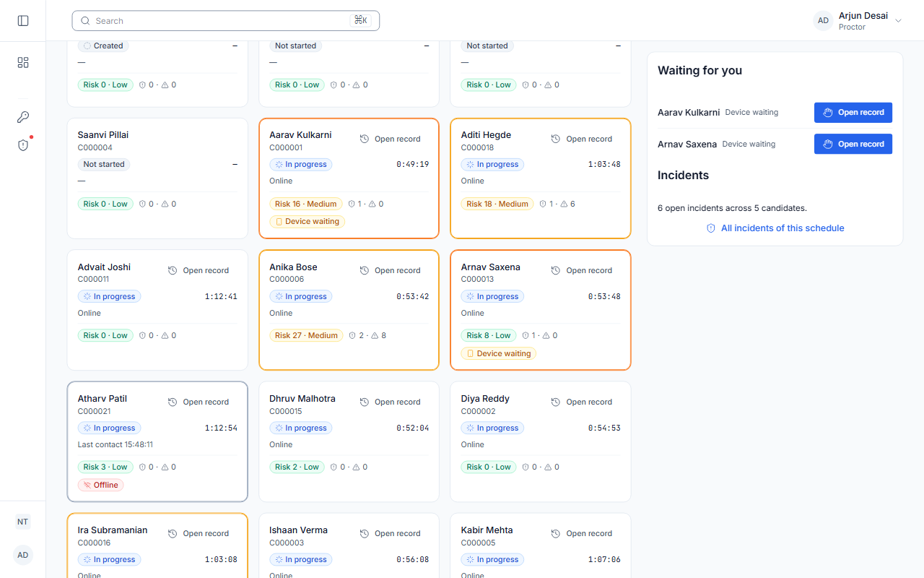Image resolution: width=924 pixels, height=578 pixels.
Task: Open record from Advait Joshi's card
Action: pyautogui.click(x=199, y=270)
